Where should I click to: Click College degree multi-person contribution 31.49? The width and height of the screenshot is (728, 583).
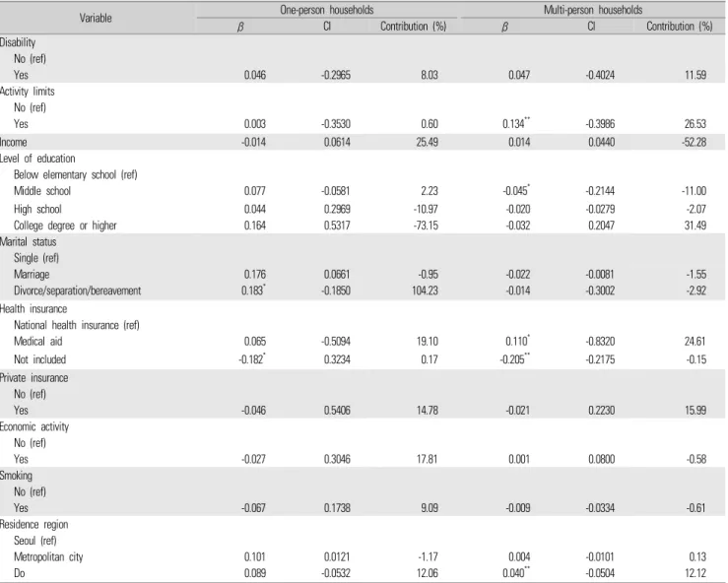tap(695, 226)
